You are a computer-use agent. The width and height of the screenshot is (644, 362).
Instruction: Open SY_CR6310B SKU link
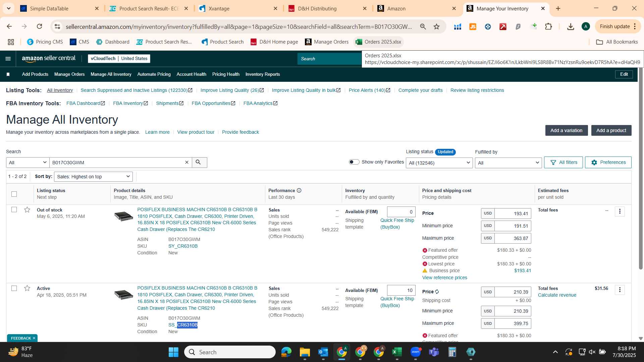click(183, 246)
